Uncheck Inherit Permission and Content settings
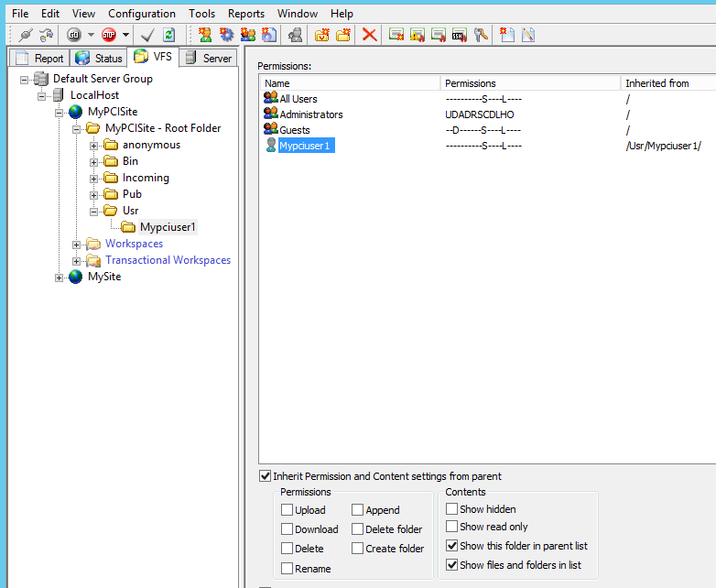The image size is (716, 588). (266, 476)
